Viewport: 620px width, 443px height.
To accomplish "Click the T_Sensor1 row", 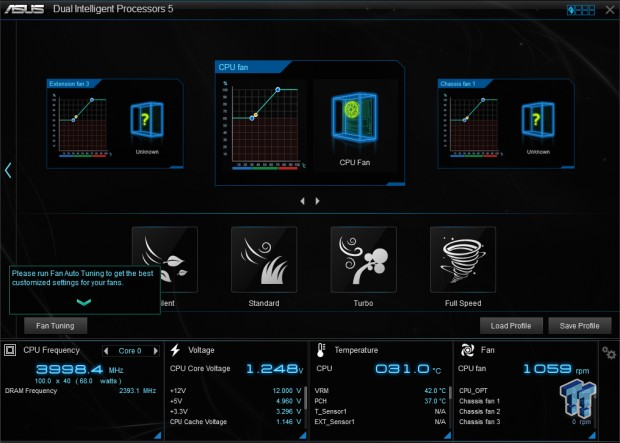I will point(380,411).
